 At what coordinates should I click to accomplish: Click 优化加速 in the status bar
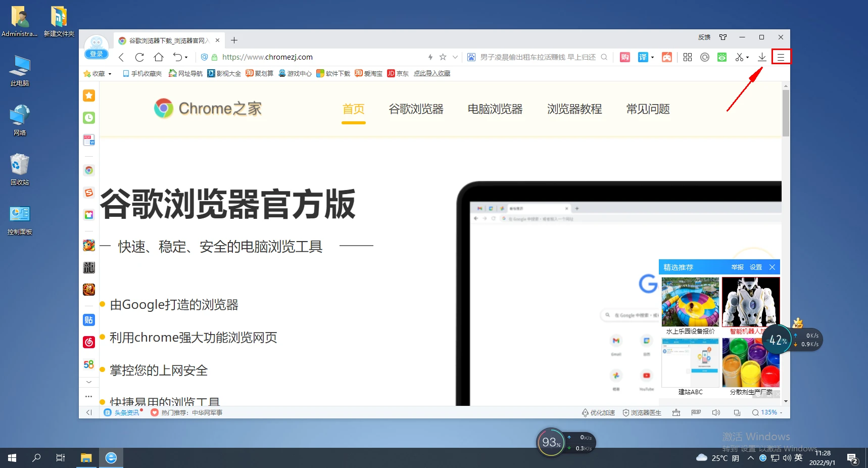click(x=598, y=413)
